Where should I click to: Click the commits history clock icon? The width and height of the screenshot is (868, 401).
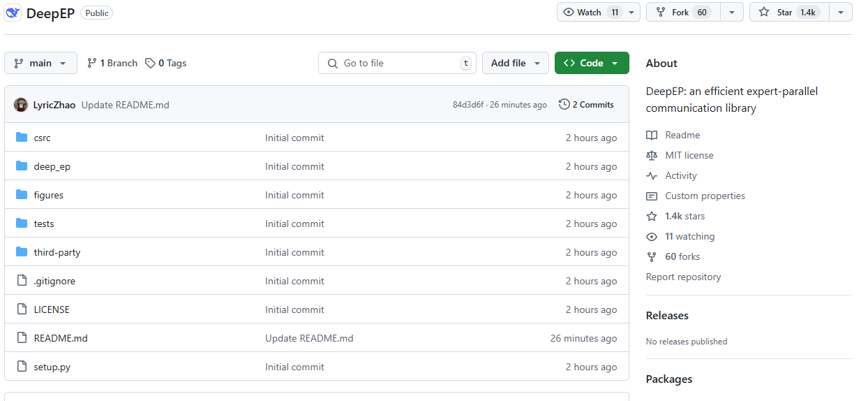point(564,105)
